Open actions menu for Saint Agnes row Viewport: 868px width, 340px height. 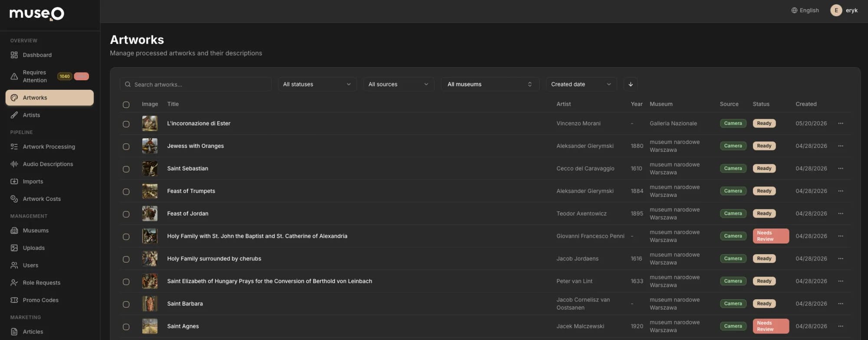click(841, 327)
